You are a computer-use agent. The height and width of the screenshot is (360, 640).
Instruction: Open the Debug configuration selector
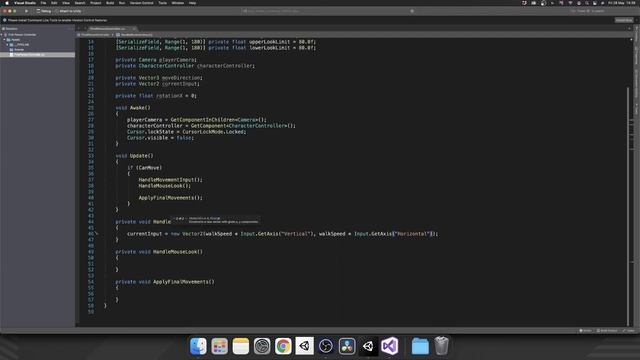tap(44, 11)
